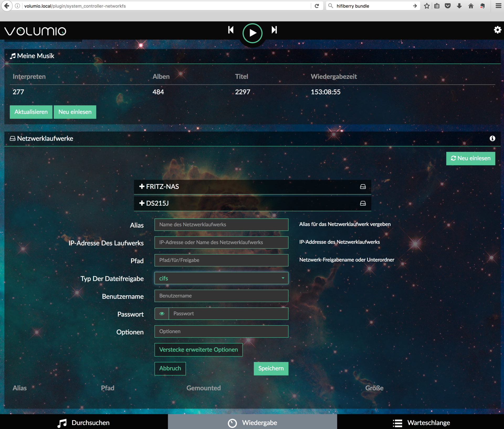Viewport: 504px width, 429px height.
Task: Click the Pfad input field
Action: (221, 260)
